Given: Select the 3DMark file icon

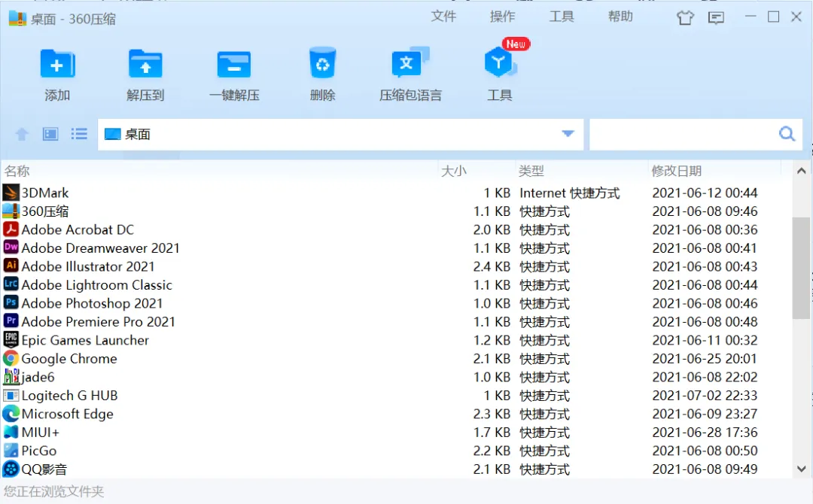Looking at the screenshot, I should pyautogui.click(x=11, y=192).
